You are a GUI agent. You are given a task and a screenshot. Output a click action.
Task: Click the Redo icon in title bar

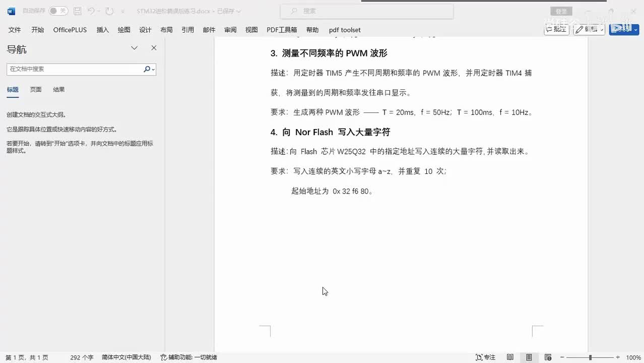[109, 11]
